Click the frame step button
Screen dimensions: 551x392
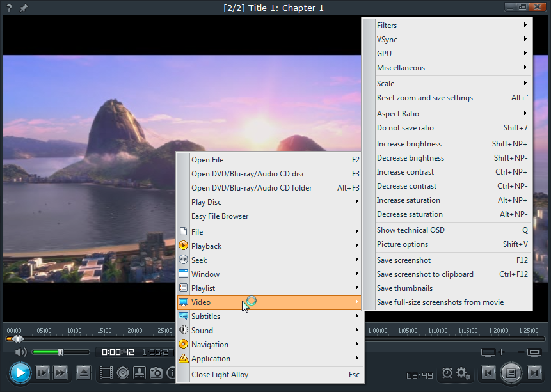[42, 373]
